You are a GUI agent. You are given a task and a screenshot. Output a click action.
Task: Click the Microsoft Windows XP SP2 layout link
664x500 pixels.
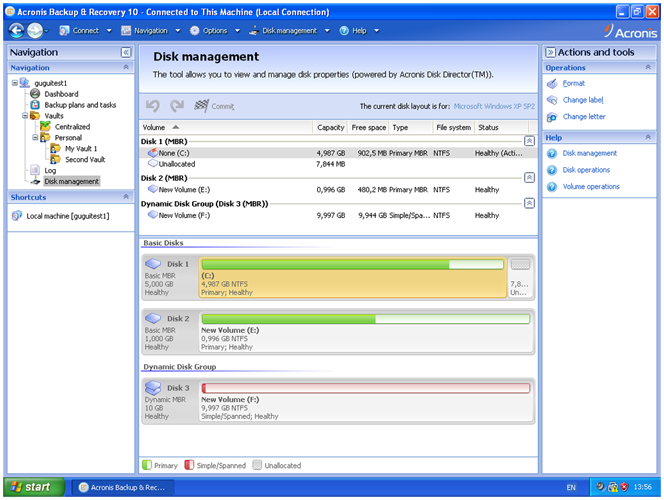(494, 106)
